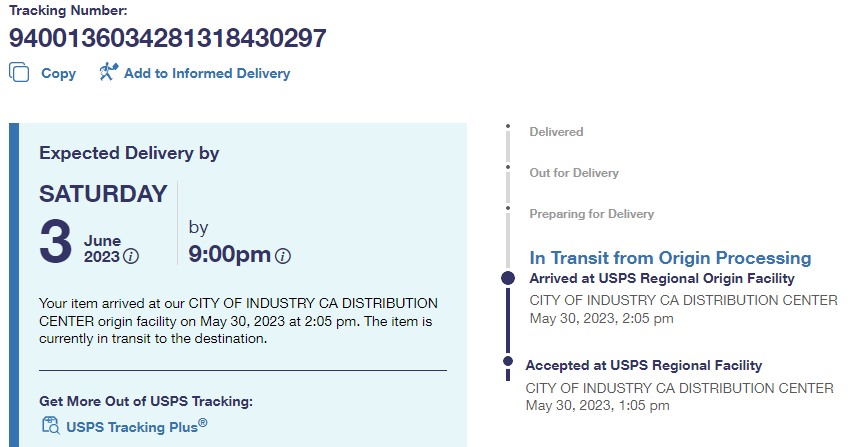The height and width of the screenshot is (447, 857).
Task: Click the Copy link text
Action: coord(58,73)
